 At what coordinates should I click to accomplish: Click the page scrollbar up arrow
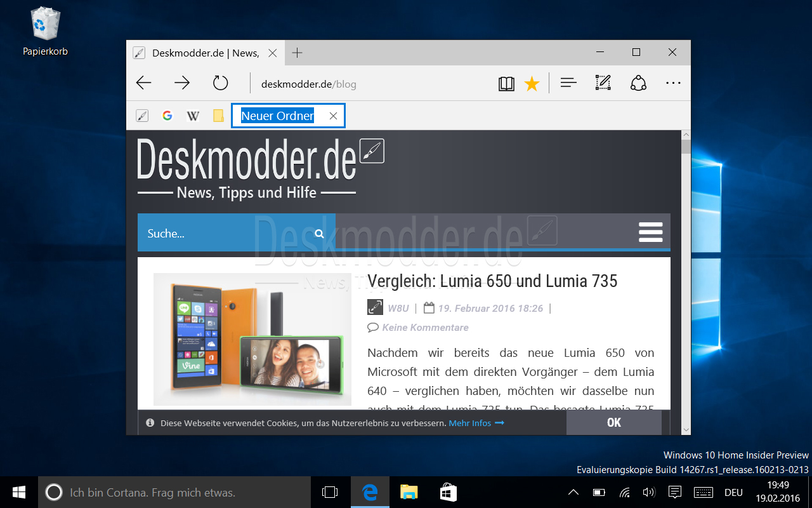(x=685, y=135)
